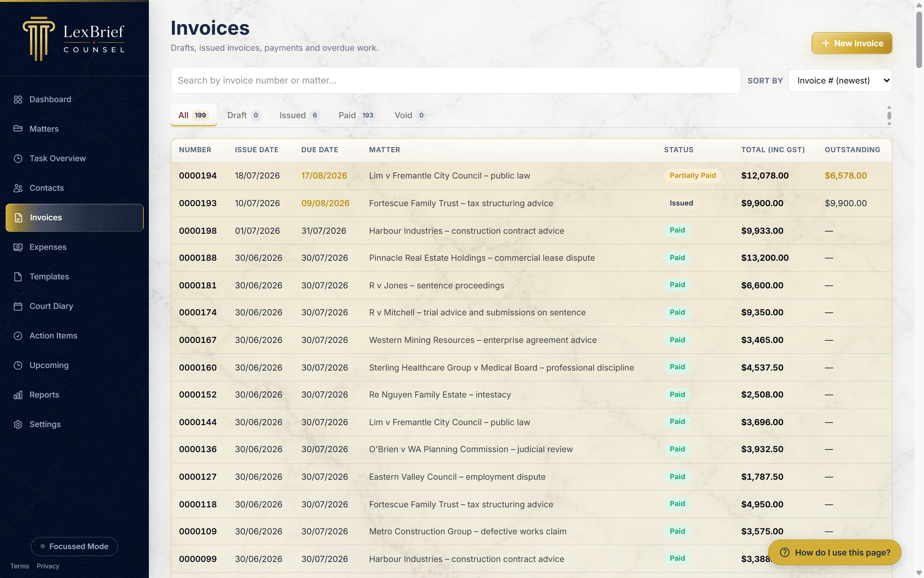
Task: Open the Privacy link
Action: [48, 566]
